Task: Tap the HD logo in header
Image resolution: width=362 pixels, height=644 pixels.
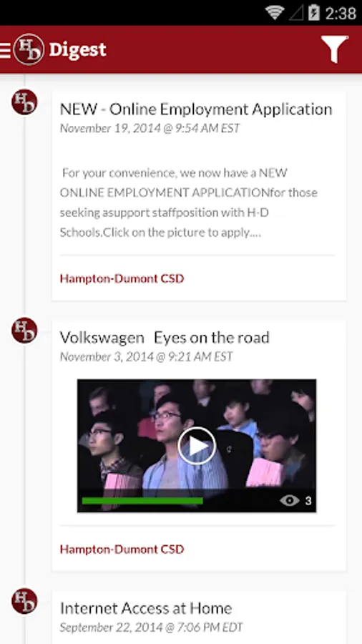Action: pos(29,49)
